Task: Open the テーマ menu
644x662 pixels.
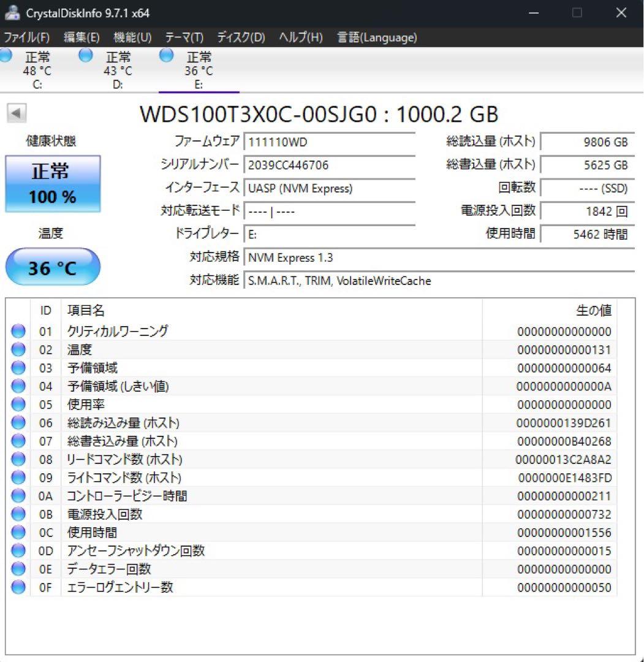Action: pyautogui.click(x=182, y=37)
